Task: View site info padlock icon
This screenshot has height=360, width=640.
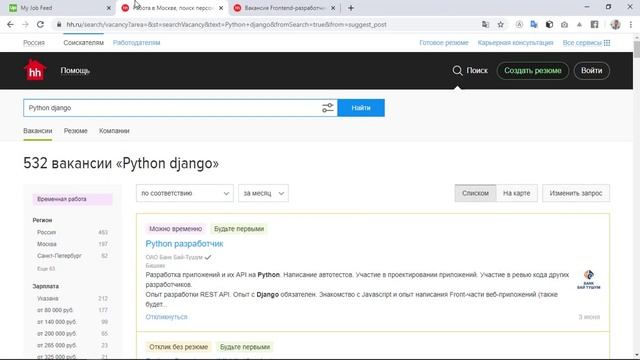Action: pos(59,24)
